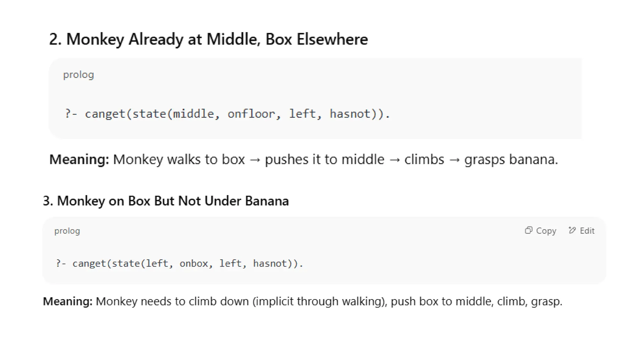This screenshot has width=644, height=362.
Task: Click the second bold 'Meaning:' label
Action: coord(68,301)
